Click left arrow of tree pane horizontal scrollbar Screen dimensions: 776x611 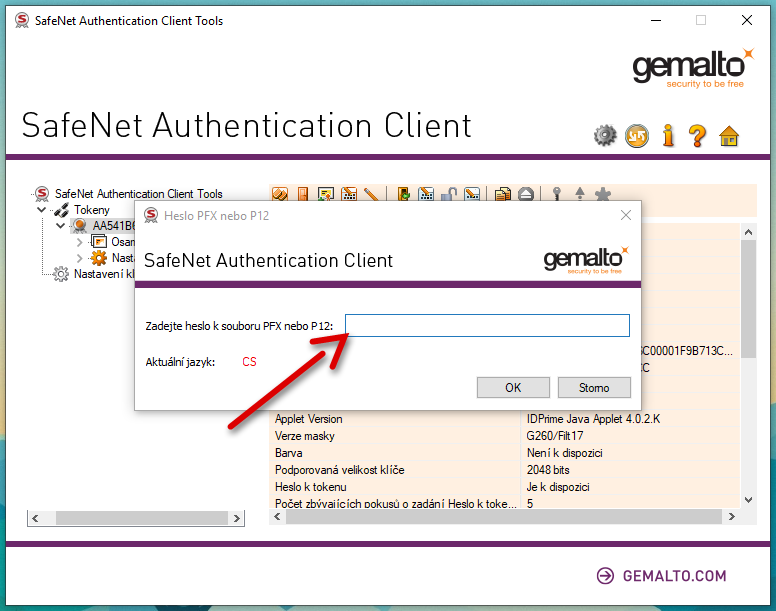(35, 518)
